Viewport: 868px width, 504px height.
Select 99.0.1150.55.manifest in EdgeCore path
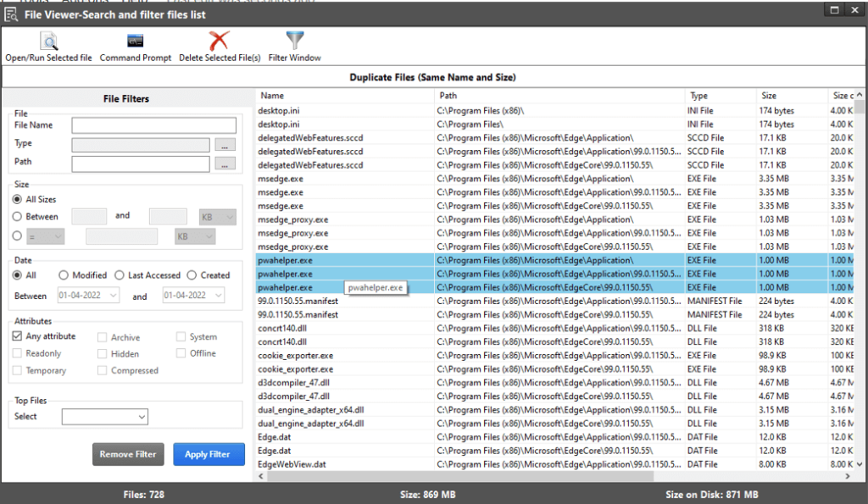click(x=554, y=315)
